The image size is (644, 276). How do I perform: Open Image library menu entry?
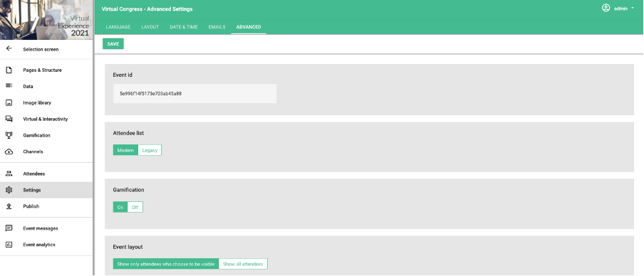tap(37, 103)
